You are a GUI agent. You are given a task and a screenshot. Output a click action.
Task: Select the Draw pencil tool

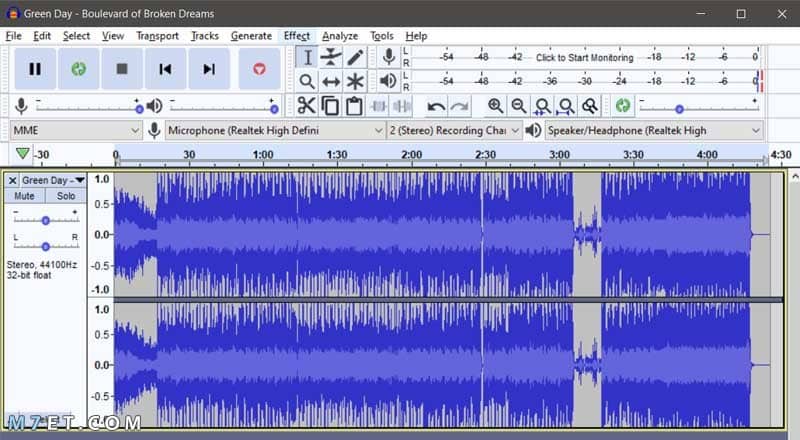[x=355, y=57]
